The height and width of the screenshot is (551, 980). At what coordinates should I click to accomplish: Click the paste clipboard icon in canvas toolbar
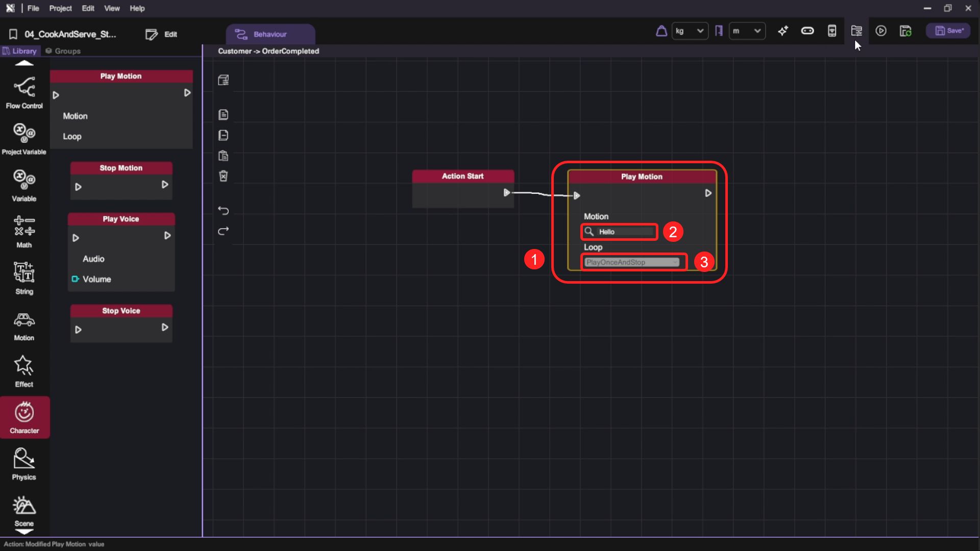pyautogui.click(x=223, y=156)
